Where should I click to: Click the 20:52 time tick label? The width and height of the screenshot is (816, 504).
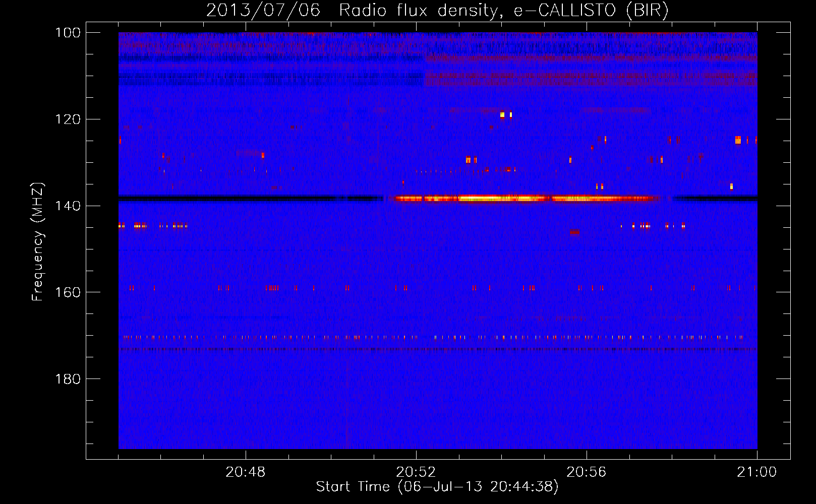click(x=416, y=472)
